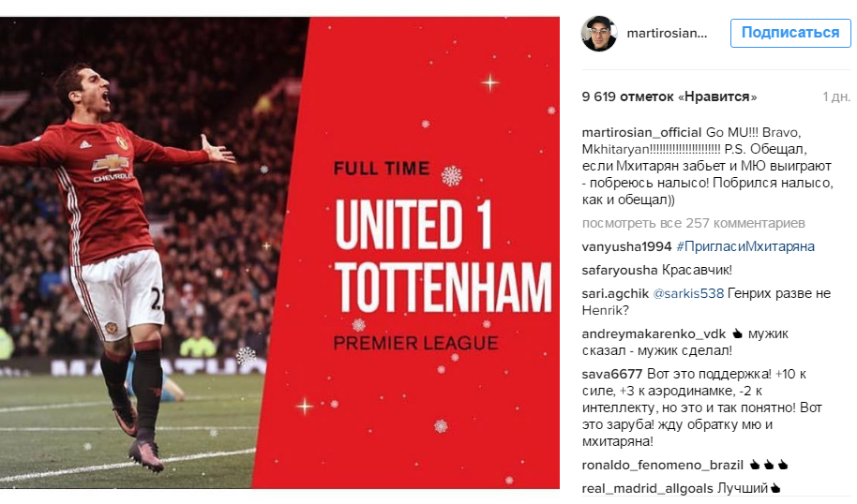Open safaryousha commenter profile
The height and width of the screenshot is (504, 857).
[620, 271]
